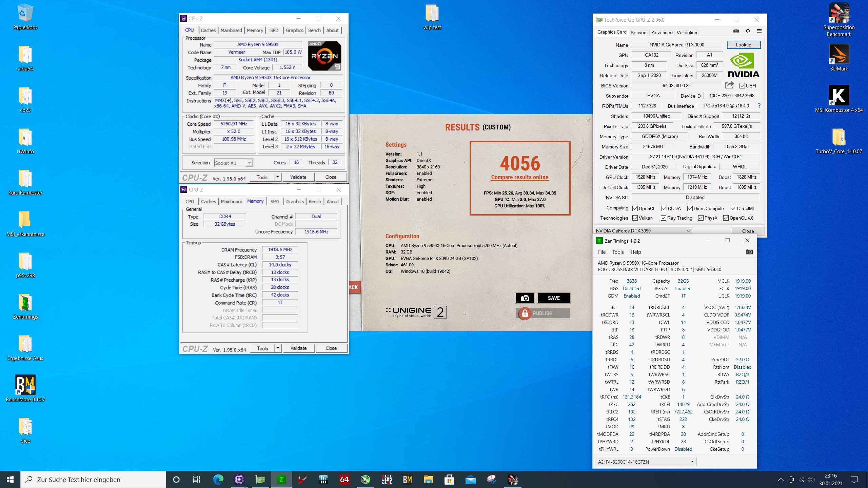
Task: Open ZenTimings Tools menu
Action: (617, 252)
